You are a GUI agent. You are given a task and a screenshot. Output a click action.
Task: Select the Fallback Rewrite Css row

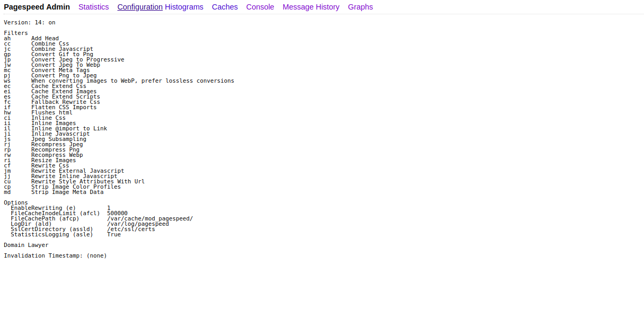coord(52,102)
